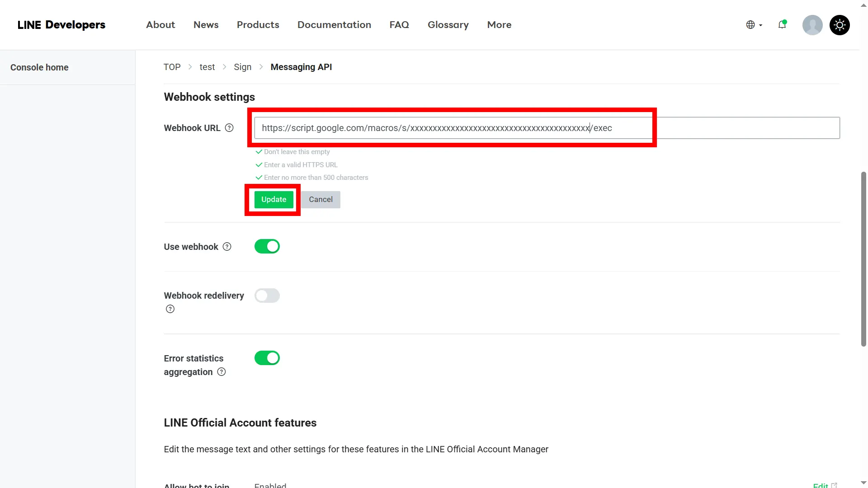Open the language selector globe dropdown
The width and height of the screenshot is (868, 488).
point(753,25)
